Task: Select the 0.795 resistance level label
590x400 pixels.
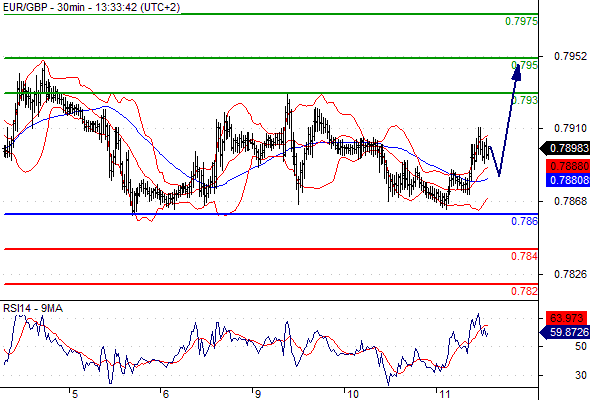Action: click(x=525, y=65)
